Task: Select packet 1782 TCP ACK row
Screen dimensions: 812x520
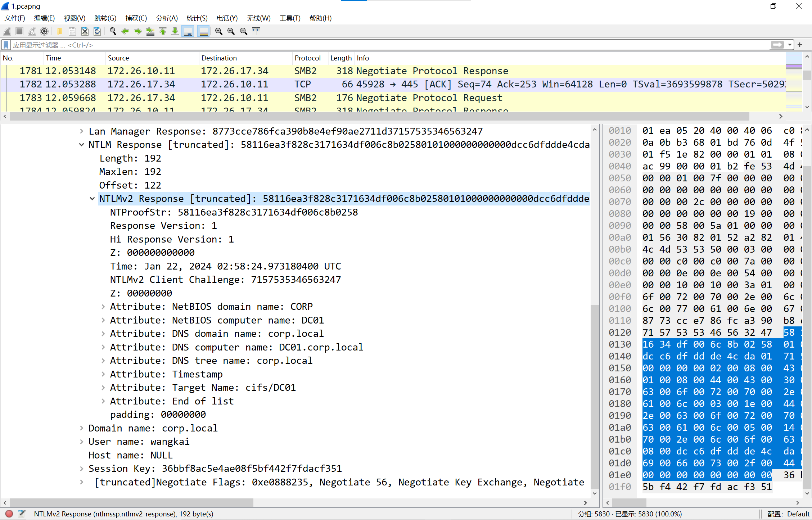Action: (393, 84)
